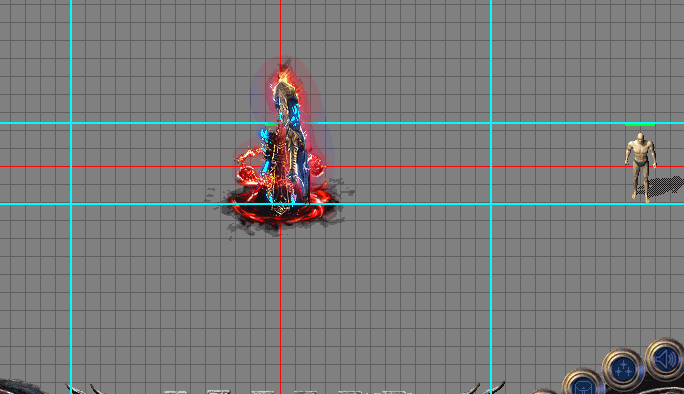Viewport: 684px width, 394px height.
Task: Click the red crosshair intersection on the monster
Action: coord(280,166)
